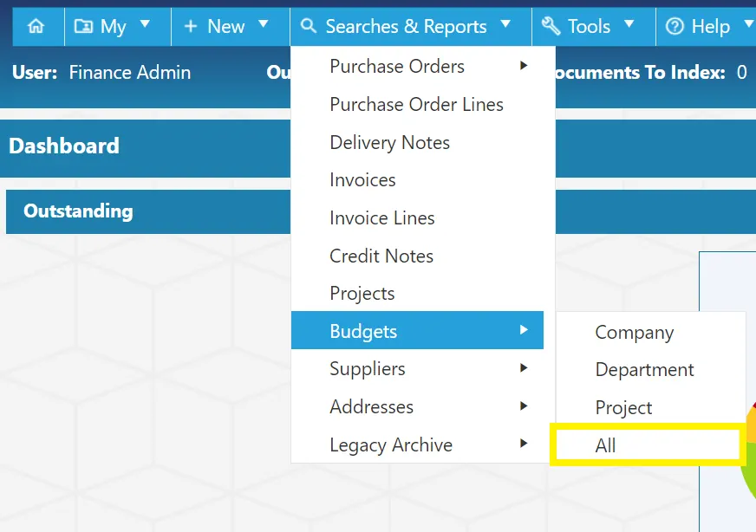Viewport: 756px width, 532px height.
Task: Choose Company budget submenu item
Action: coord(650,332)
